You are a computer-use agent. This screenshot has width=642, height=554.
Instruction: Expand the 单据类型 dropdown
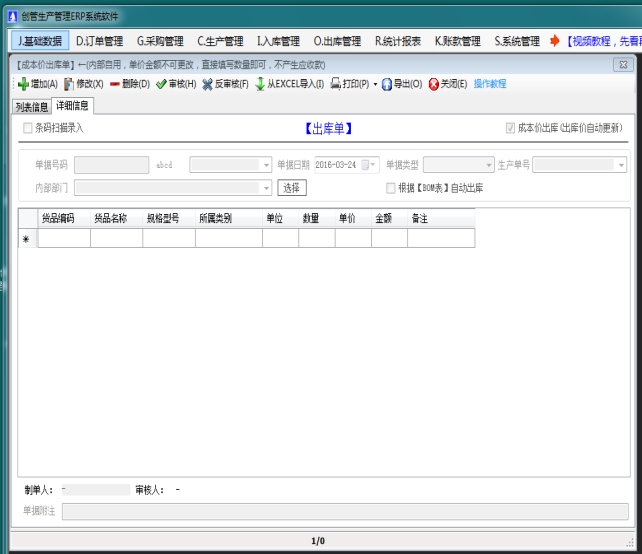point(488,165)
